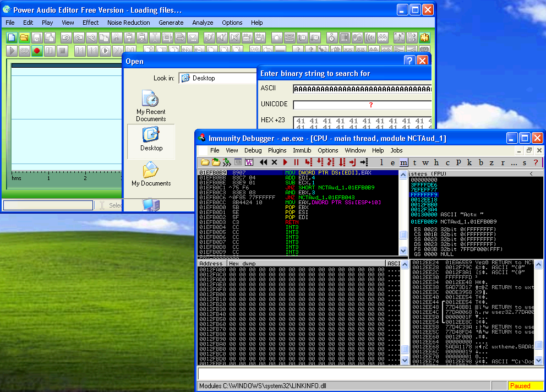Click Go to address arrow icon in debugger

pos(364,162)
